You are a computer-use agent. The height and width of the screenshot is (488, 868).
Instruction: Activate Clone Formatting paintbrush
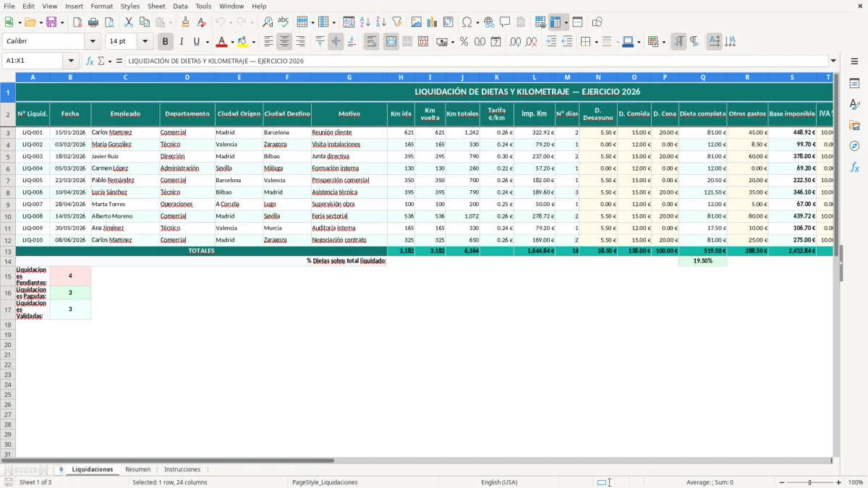[x=185, y=22]
